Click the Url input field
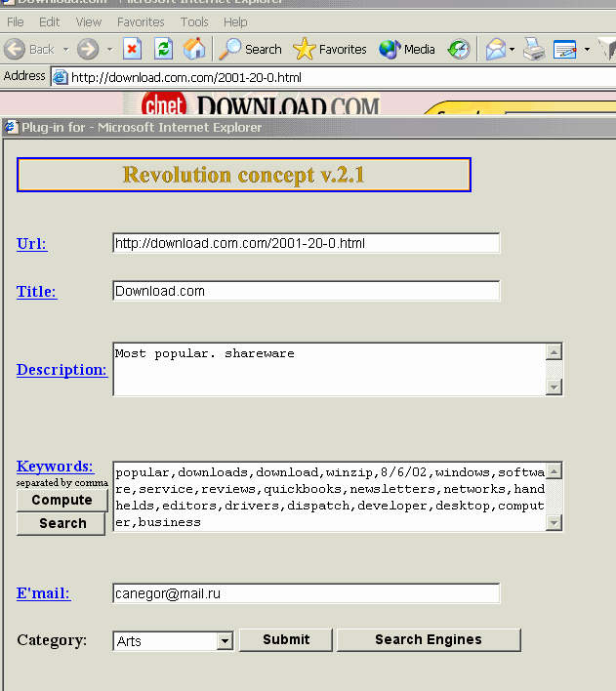The image size is (616, 691). tap(306, 243)
